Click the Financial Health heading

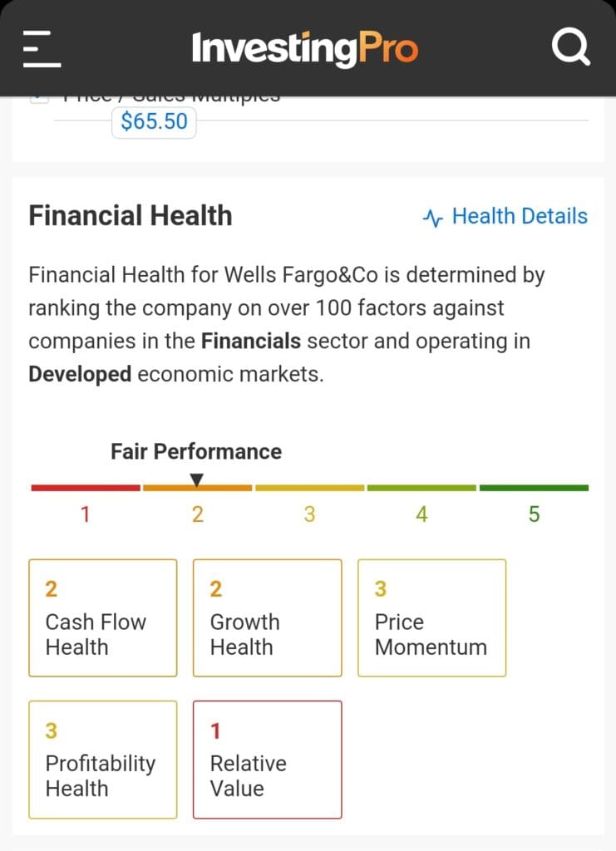131,216
